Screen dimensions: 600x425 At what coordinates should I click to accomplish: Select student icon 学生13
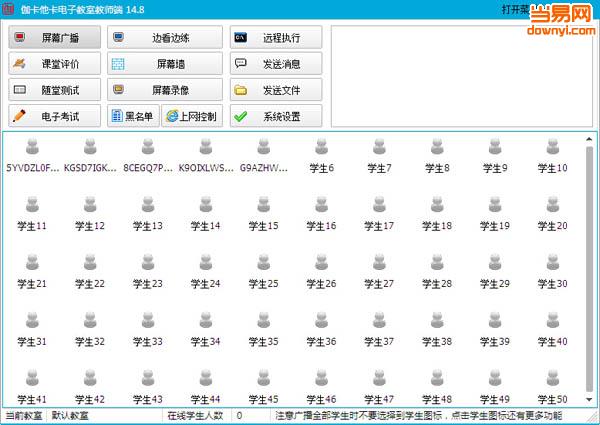pyautogui.click(x=148, y=205)
